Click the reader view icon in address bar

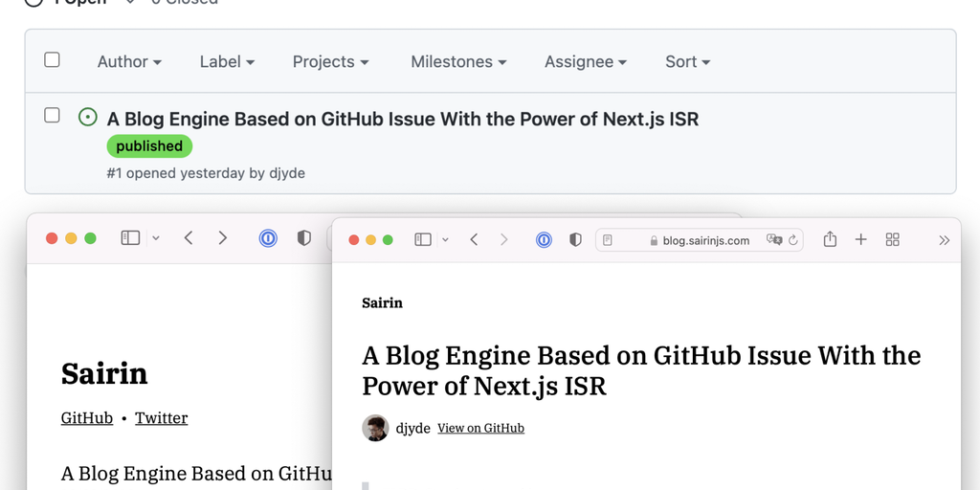tap(608, 240)
